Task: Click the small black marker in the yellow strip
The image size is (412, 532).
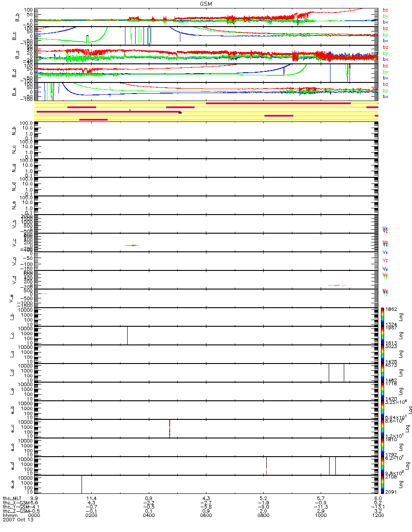Action: pos(180,113)
